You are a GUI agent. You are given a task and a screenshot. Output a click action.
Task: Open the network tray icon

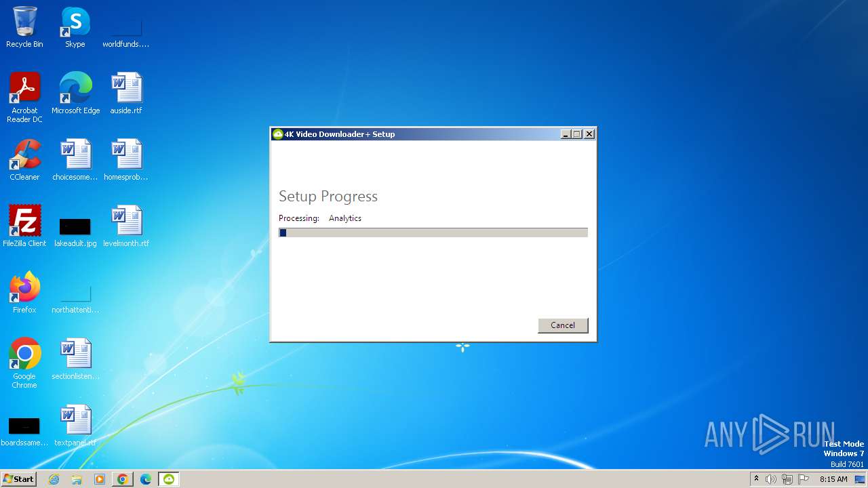[787, 479]
